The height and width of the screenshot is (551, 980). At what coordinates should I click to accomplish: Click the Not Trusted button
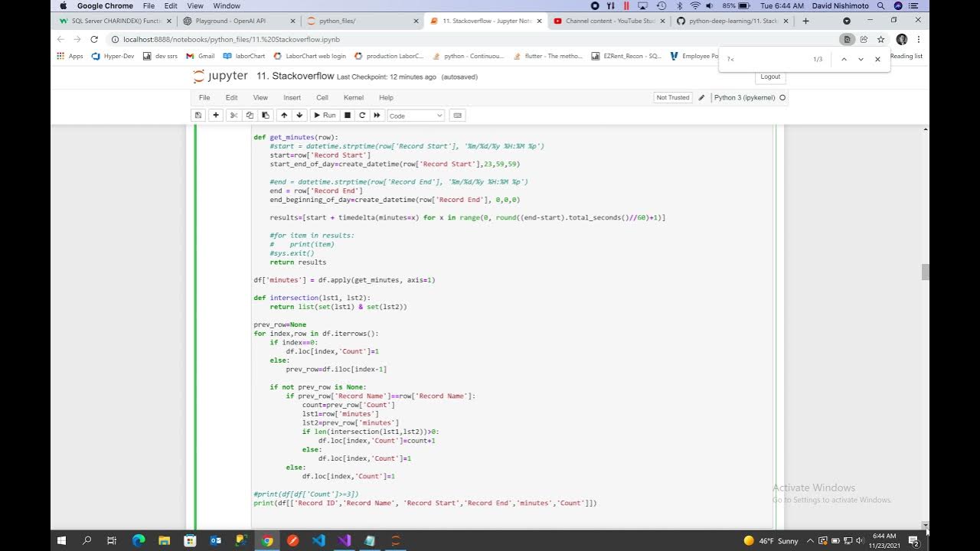pyautogui.click(x=673, y=97)
